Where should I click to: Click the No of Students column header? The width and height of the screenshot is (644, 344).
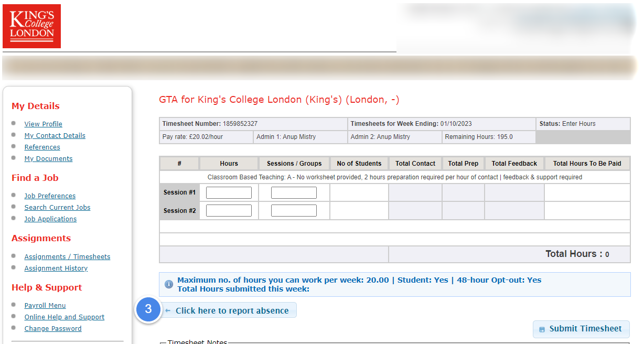click(359, 164)
